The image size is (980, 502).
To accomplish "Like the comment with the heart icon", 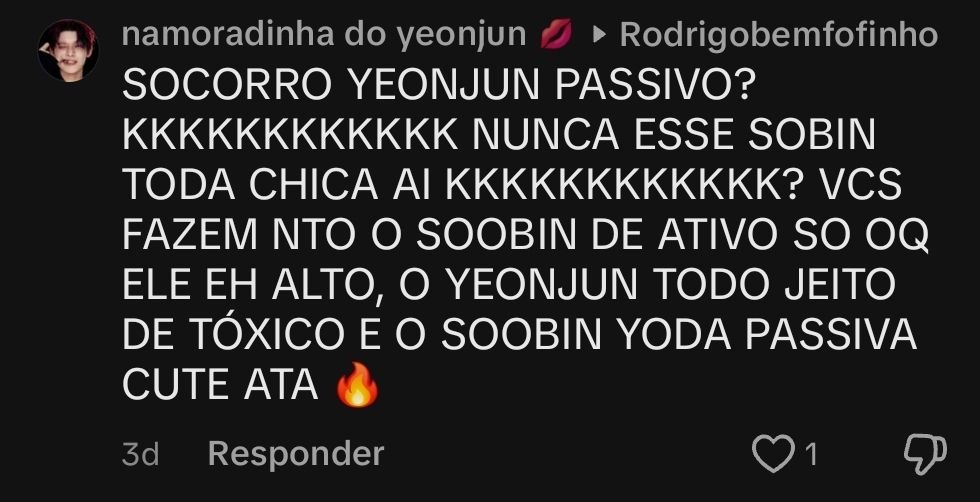I will tap(774, 453).
